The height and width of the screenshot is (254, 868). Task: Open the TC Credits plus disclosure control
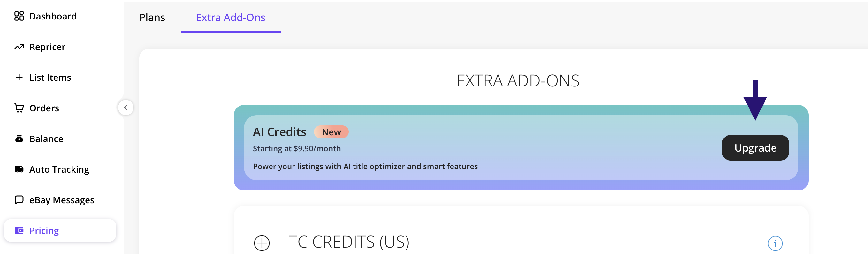pyautogui.click(x=261, y=243)
